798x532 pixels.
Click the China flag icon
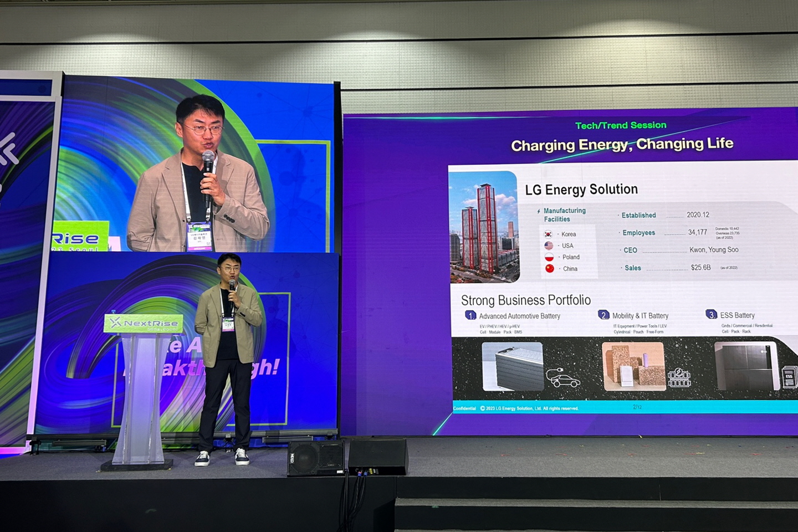pos(550,269)
